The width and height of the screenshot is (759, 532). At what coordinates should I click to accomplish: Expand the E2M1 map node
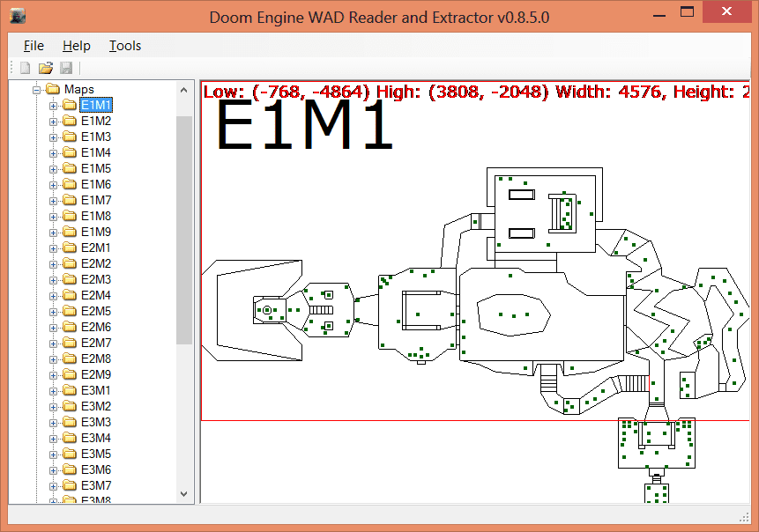pyautogui.click(x=53, y=248)
